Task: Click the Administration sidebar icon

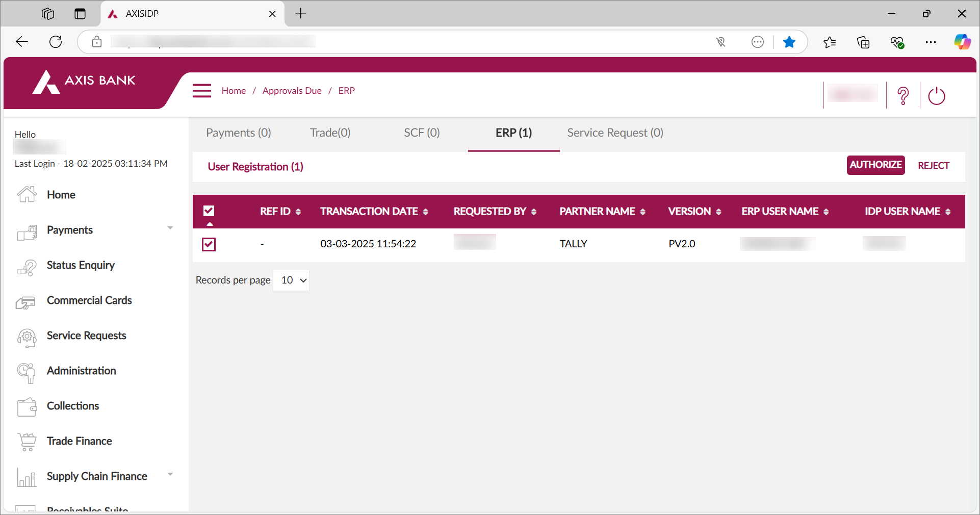Action: coord(27,373)
